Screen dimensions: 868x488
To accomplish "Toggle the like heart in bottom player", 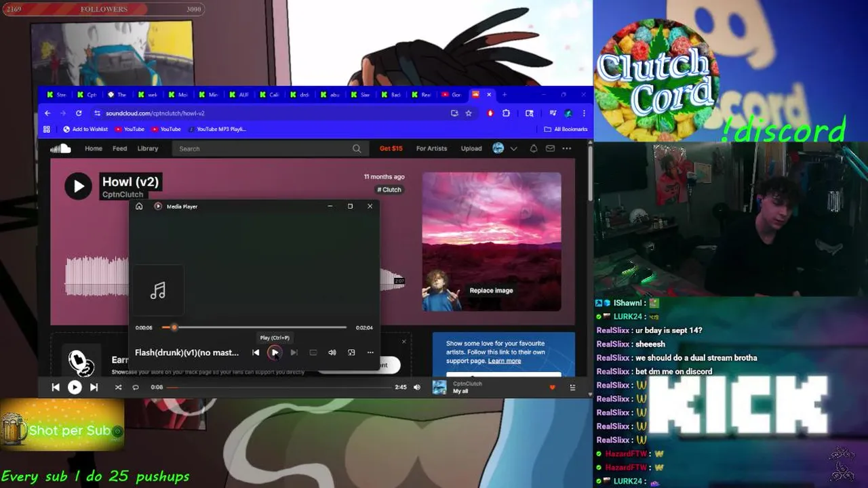I will (552, 387).
